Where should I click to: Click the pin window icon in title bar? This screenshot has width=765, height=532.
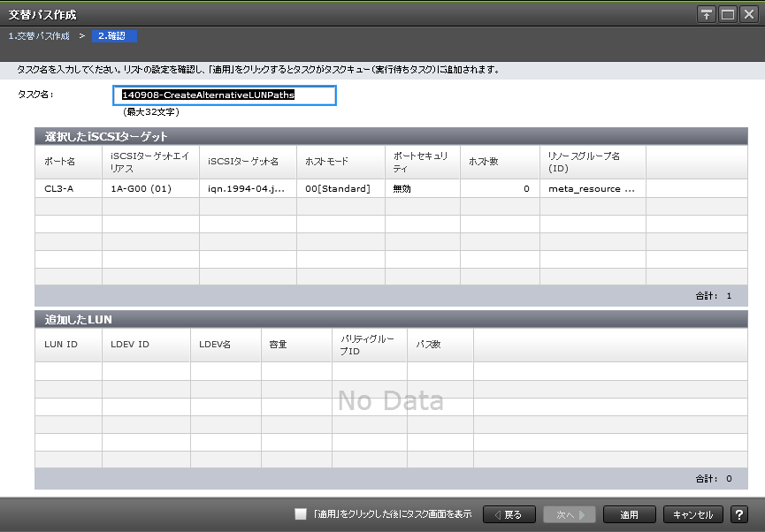coord(707,15)
